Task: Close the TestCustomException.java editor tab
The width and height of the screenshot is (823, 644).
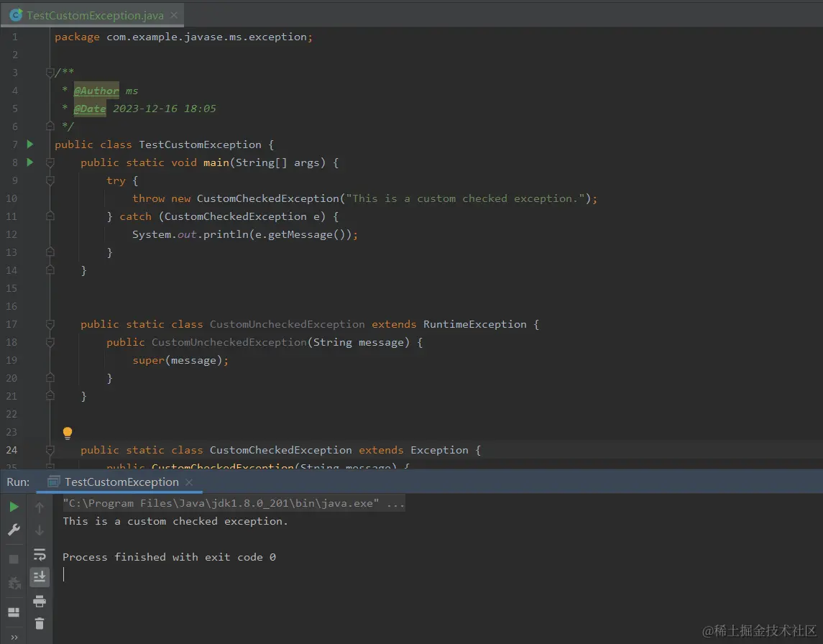Action: pos(174,15)
